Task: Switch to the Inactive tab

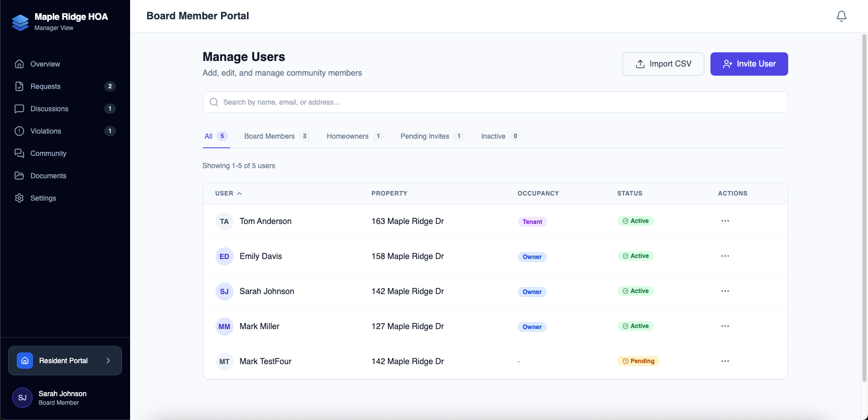Action: [x=501, y=136]
